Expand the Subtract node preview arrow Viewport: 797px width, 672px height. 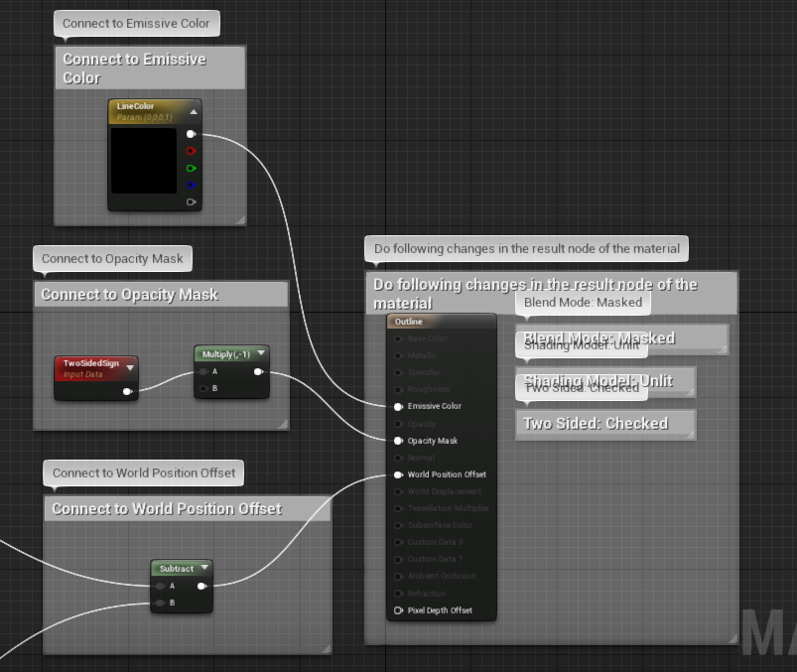204,568
